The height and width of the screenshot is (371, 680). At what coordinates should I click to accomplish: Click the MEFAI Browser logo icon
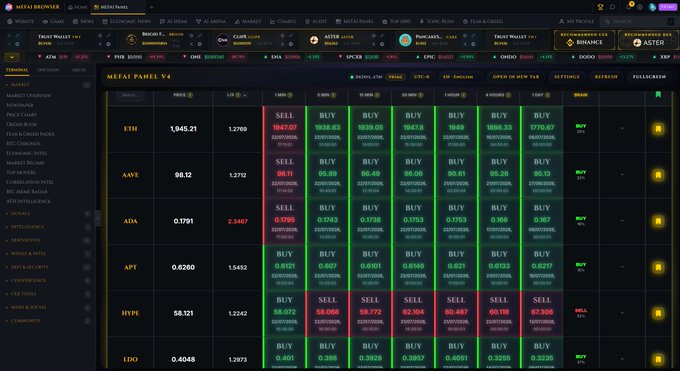coord(8,7)
